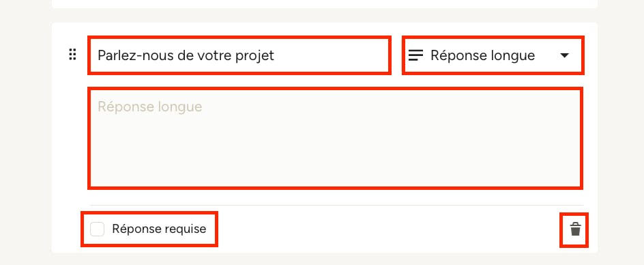Click the six-dot drag handle icon

point(72,55)
